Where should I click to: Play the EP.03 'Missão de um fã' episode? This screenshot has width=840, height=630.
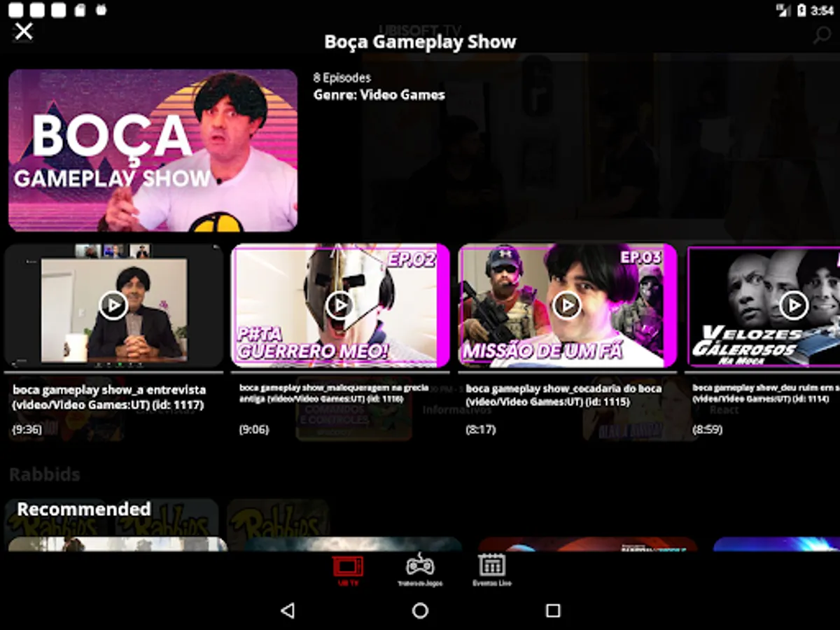click(x=567, y=304)
